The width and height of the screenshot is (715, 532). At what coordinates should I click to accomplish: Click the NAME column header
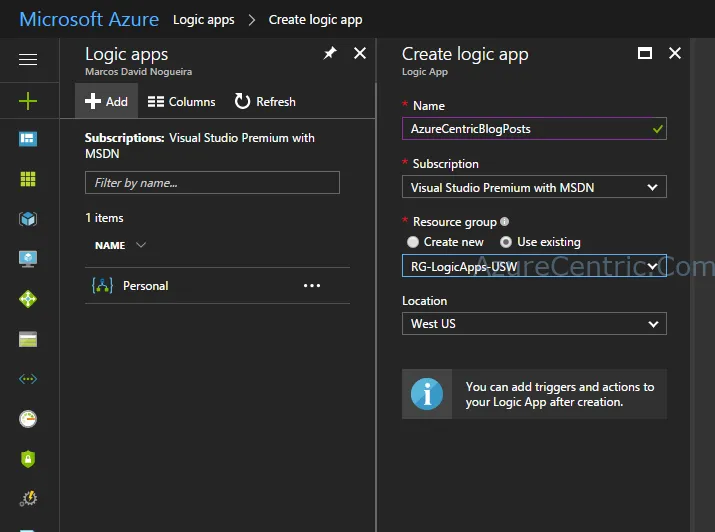click(x=110, y=245)
